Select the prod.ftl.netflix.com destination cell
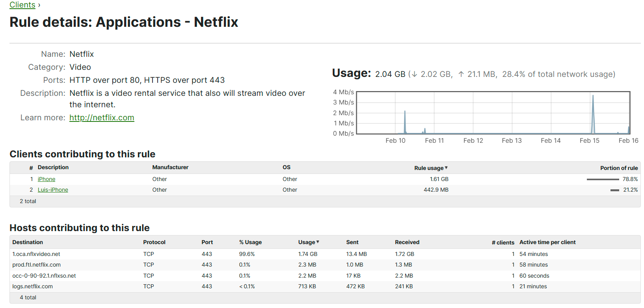The width and height of the screenshot is (644, 308). pos(36,265)
